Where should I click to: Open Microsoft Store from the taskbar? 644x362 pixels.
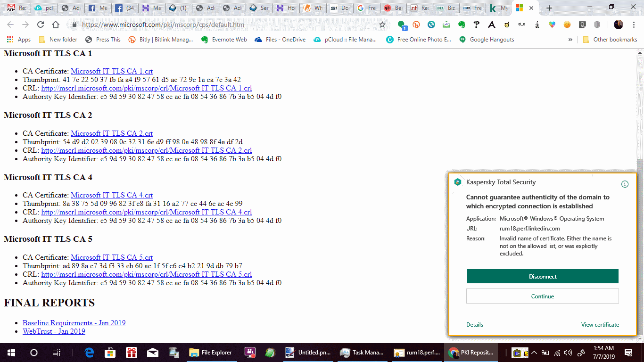click(110, 353)
